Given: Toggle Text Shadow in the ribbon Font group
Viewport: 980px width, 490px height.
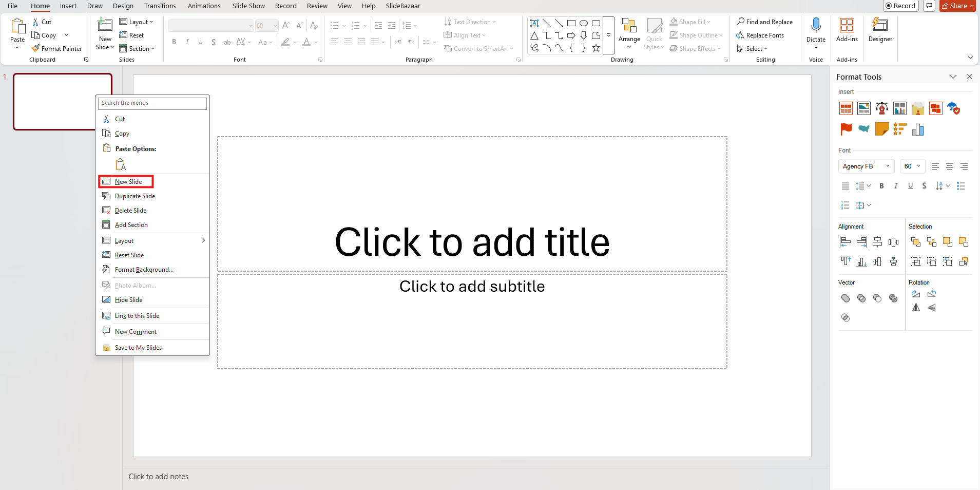Looking at the screenshot, I should pyautogui.click(x=214, y=42).
